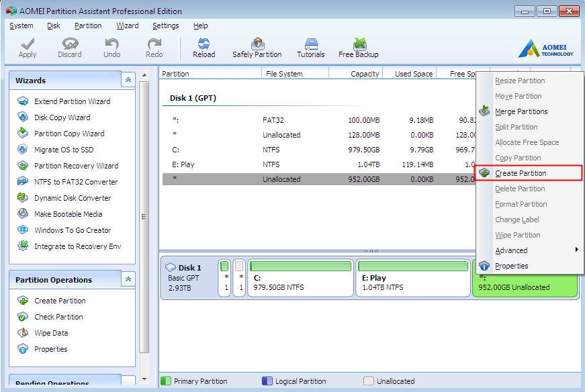Open Properties in Partition Operations panel
This screenshot has height=392, width=585.
point(51,349)
